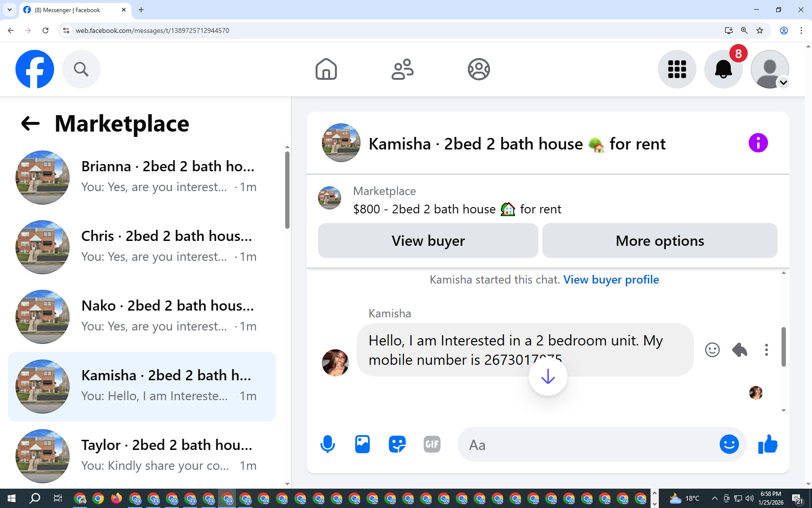Choose a sticker icon
The image size is (812, 508).
coord(397,444)
